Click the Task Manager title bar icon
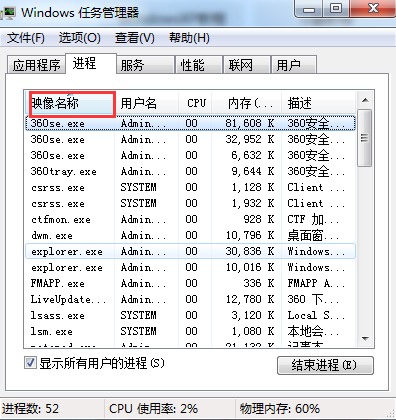Viewport: 396px width, 420px height. (8, 12)
